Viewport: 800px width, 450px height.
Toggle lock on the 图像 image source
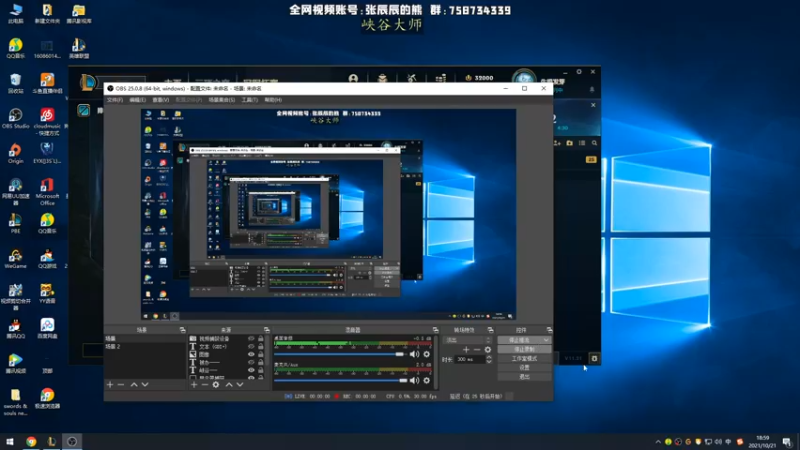click(261, 354)
